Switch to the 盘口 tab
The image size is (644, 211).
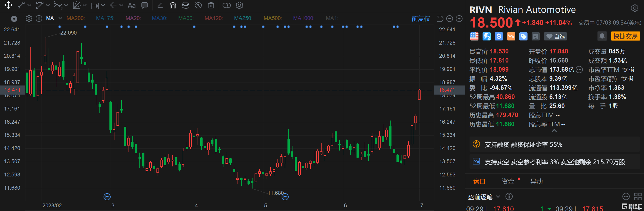(479, 181)
